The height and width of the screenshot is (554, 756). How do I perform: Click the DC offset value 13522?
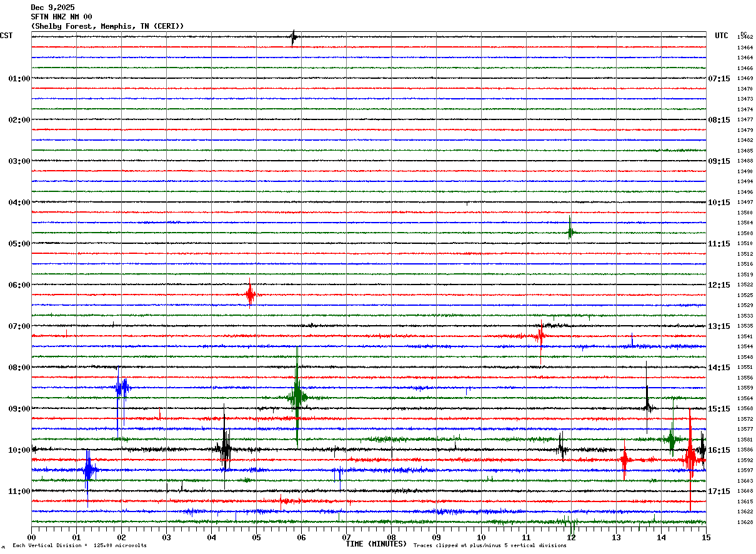point(745,285)
